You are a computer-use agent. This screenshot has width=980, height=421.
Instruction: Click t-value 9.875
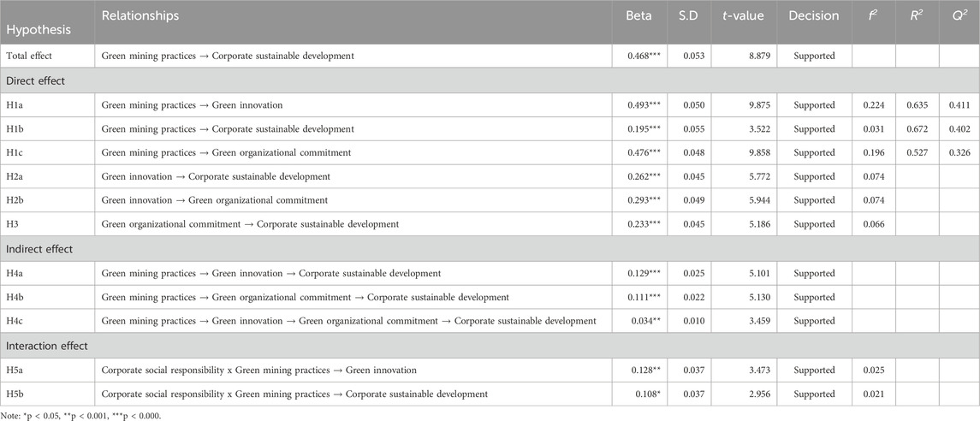[x=757, y=105]
